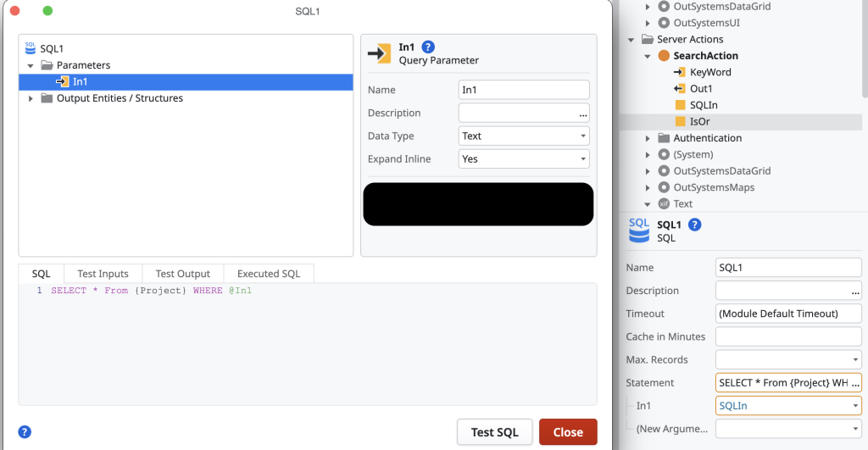Select the IsOr variable in the tree
Screen dimensions: 868x450
pyautogui.click(x=699, y=122)
